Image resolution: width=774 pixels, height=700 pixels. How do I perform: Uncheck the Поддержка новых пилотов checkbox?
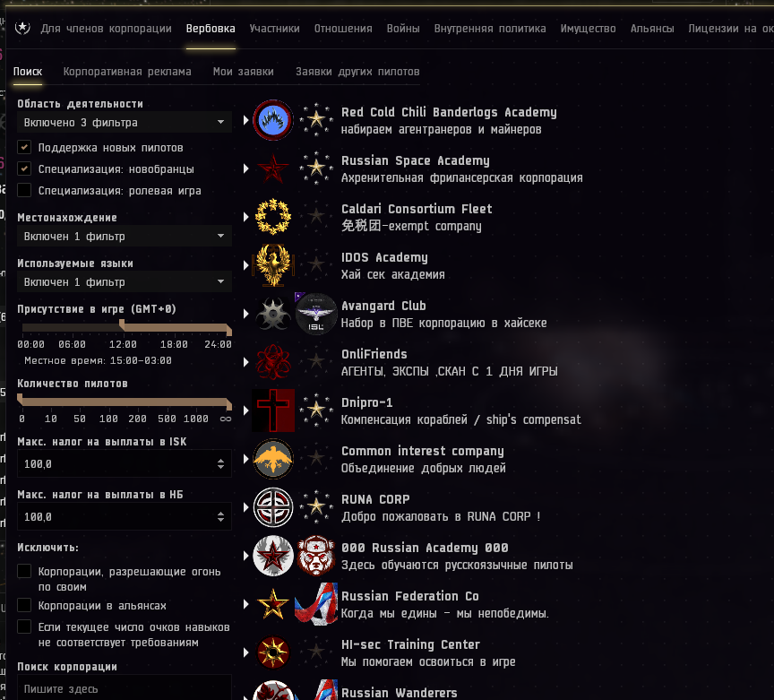point(24,147)
